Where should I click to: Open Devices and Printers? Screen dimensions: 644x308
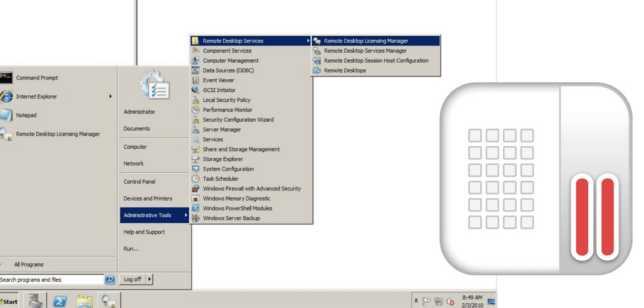tap(148, 199)
